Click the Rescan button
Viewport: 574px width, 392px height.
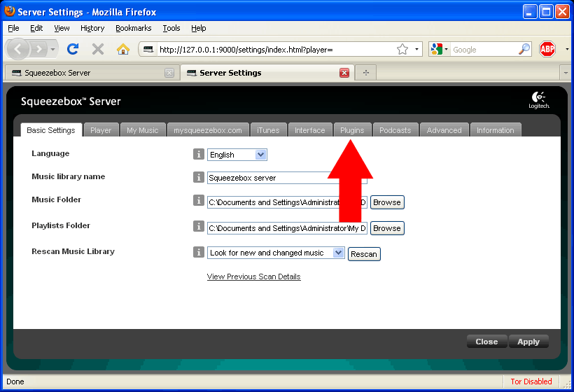click(x=364, y=254)
